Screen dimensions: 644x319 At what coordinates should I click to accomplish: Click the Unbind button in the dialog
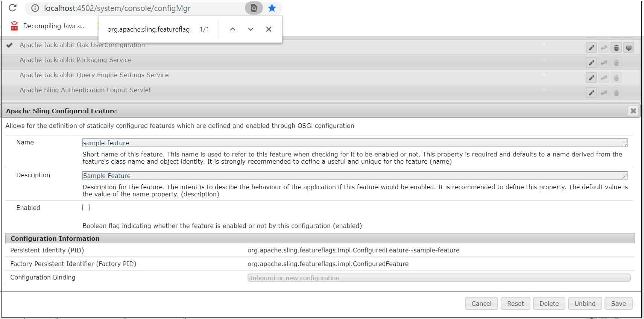585,304
